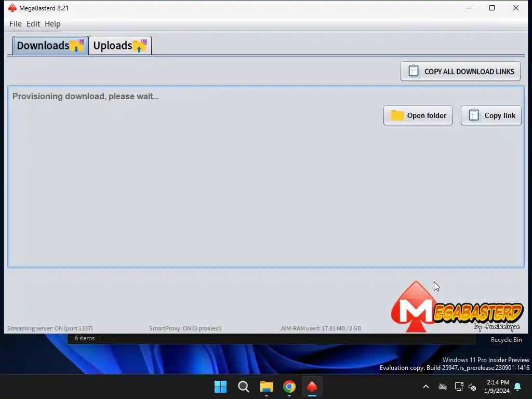This screenshot has height=399, width=532.
Task: Click the MegaBasterd logo banner
Action: pos(457,307)
